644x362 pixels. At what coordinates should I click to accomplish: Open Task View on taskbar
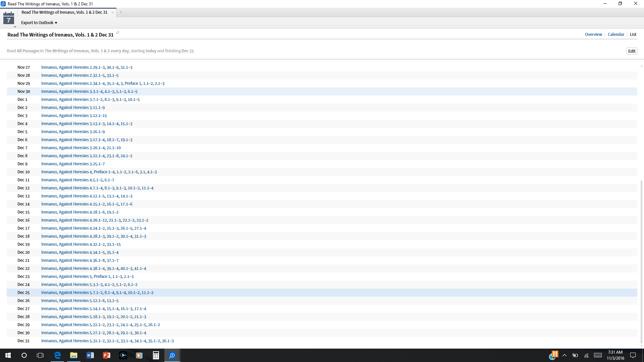coord(40,355)
